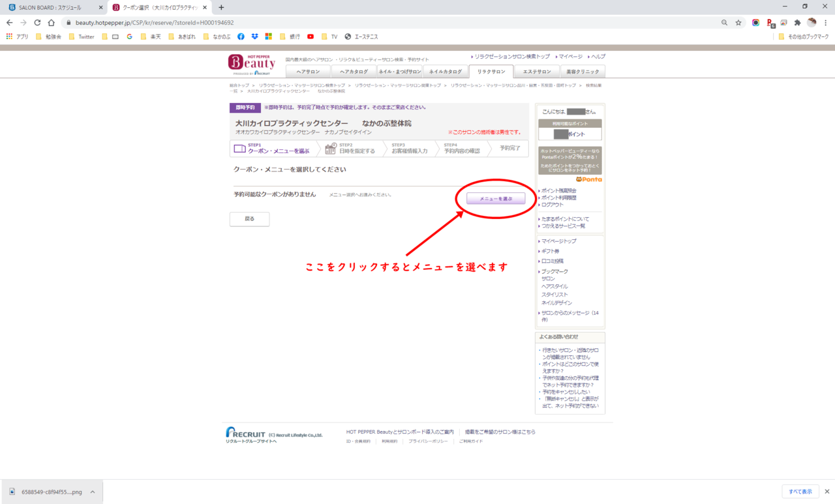Expand options for the downloaded png file
Image resolution: width=835 pixels, height=504 pixels.
pyautogui.click(x=93, y=492)
